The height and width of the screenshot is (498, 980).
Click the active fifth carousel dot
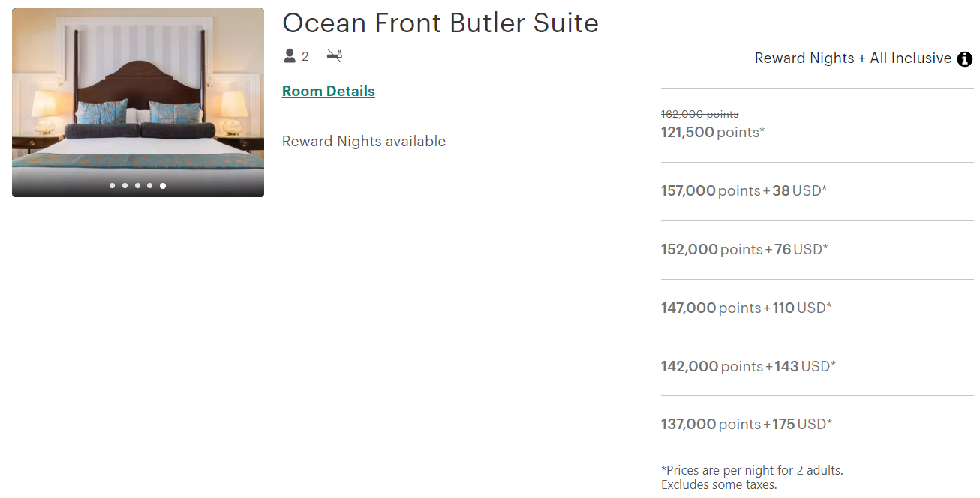[163, 185]
